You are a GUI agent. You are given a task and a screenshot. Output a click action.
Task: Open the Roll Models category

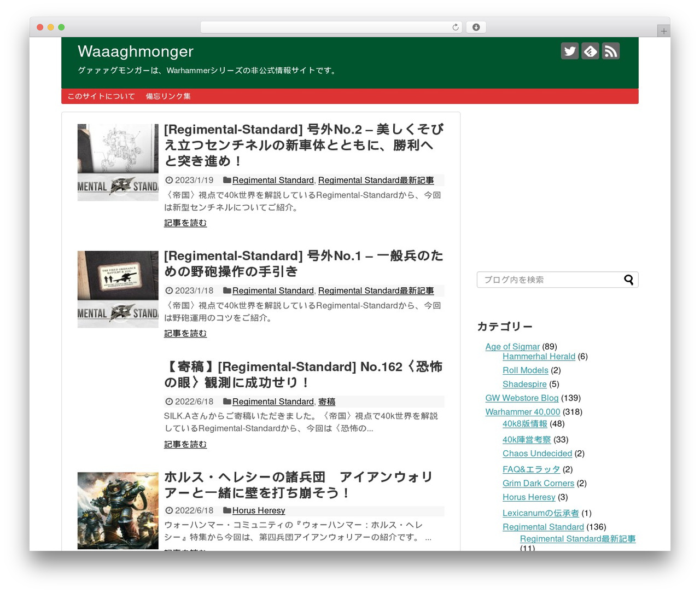pos(525,370)
